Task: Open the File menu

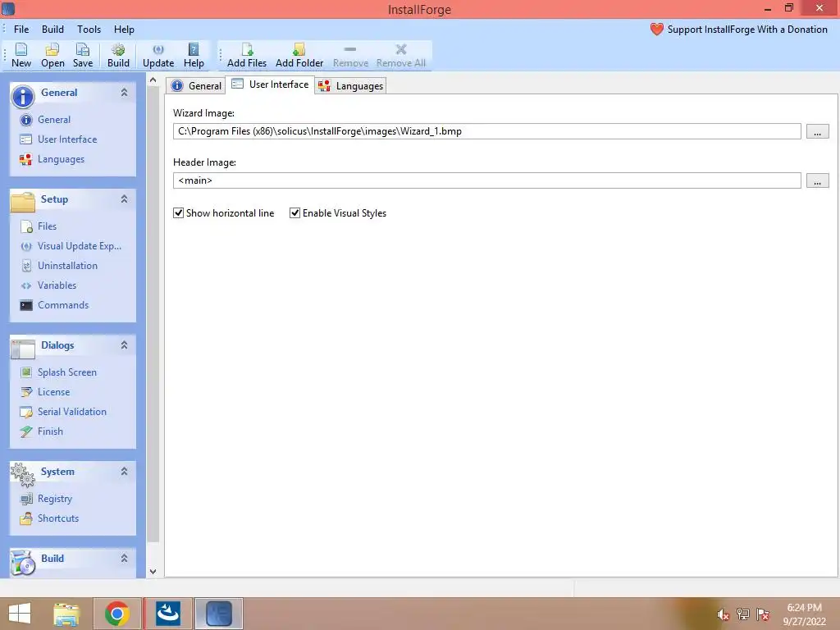Action: coord(21,30)
